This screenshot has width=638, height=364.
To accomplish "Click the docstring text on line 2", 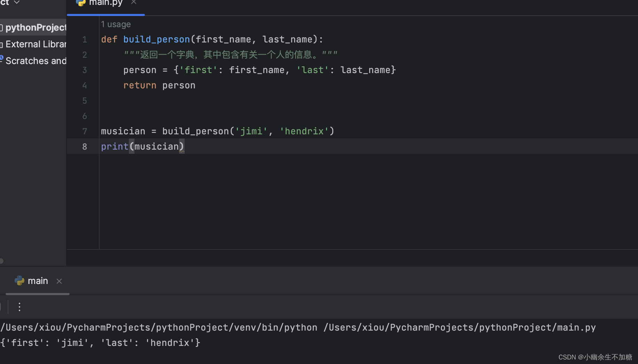I will [231, 55].
